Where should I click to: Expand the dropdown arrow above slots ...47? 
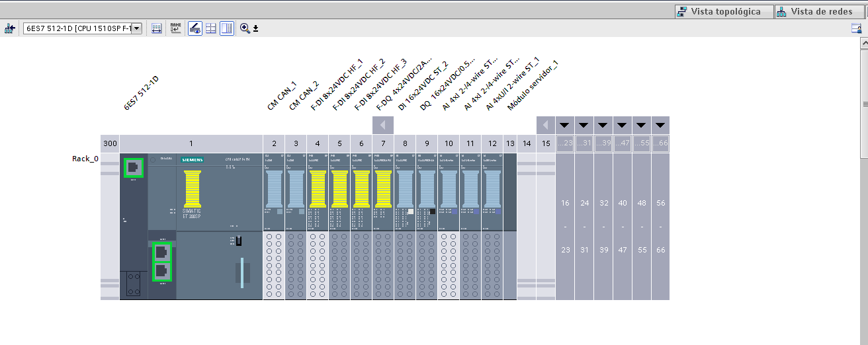(x=622, y=125)
